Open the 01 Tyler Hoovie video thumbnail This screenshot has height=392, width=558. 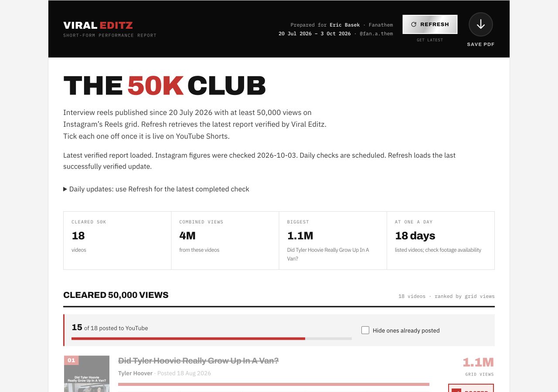[x=87, y=374]
